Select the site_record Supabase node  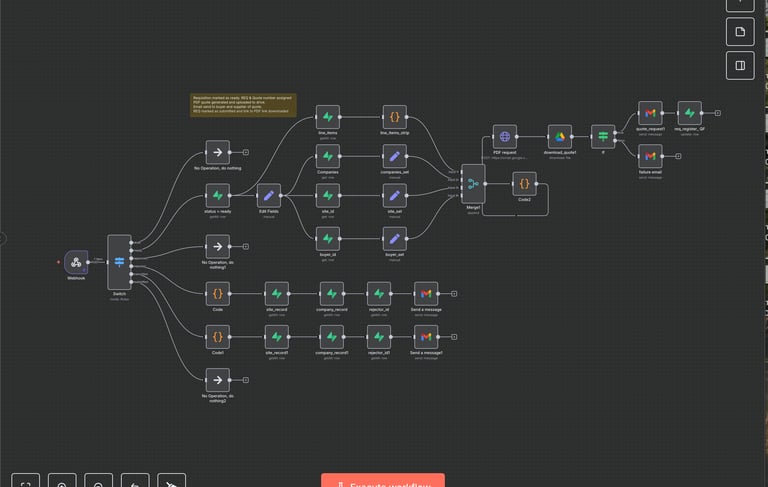277,293
